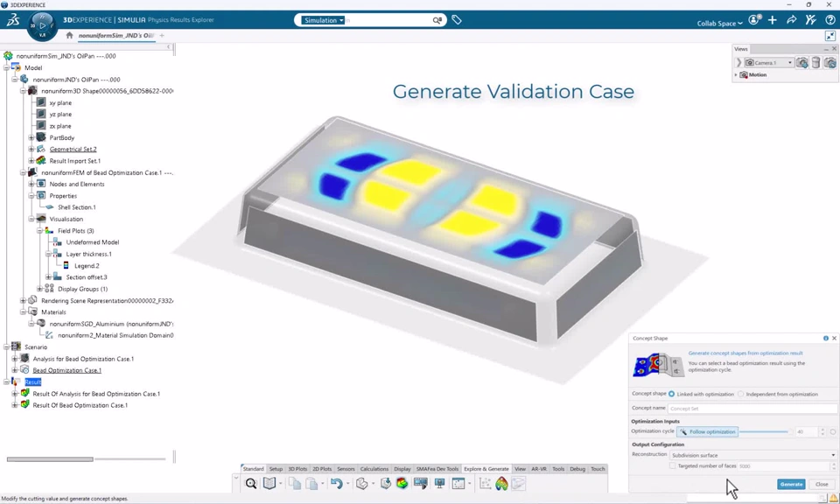The image size is (840, 504).
Task: Enable 'Targeted number of faces' checkbox
Action: pos(673,466)
